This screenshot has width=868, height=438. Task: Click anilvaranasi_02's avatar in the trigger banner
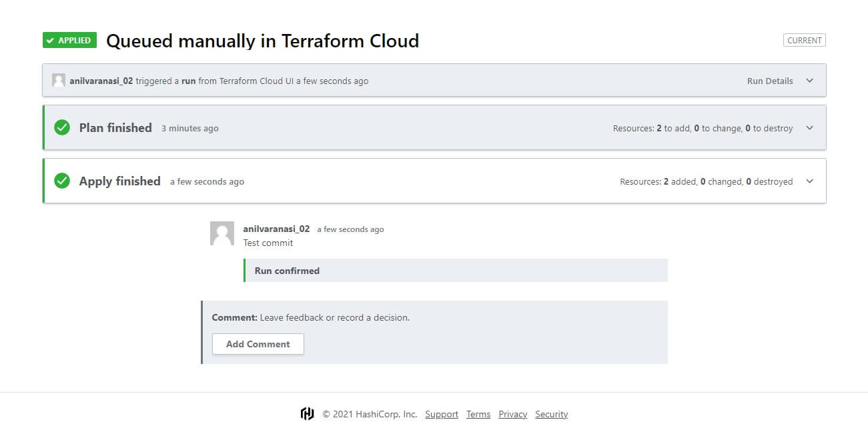point(59,80)
